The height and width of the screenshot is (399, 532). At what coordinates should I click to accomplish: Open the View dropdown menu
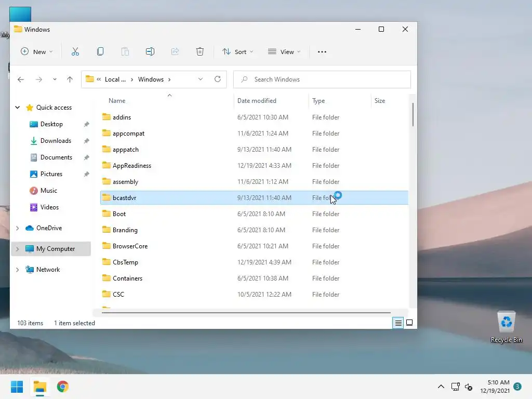coord(284,51)
